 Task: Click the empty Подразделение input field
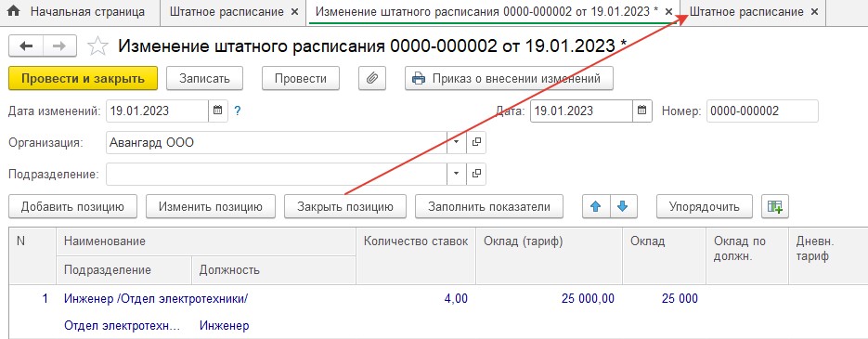(x=277, y=174)
